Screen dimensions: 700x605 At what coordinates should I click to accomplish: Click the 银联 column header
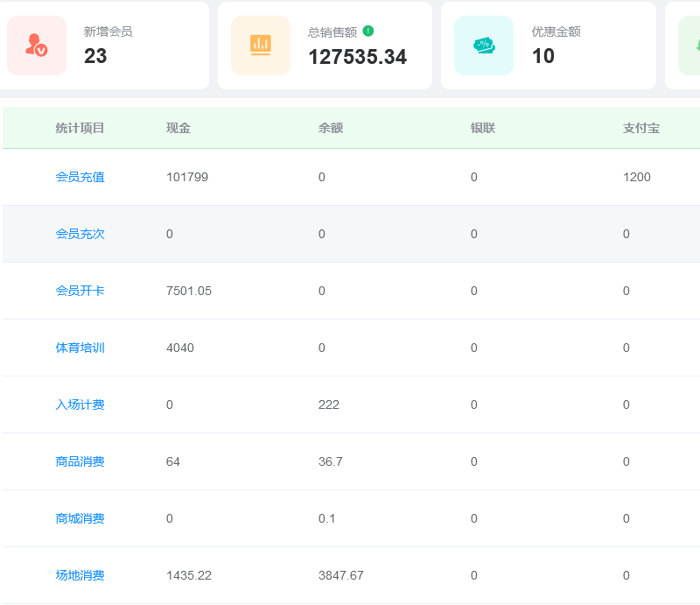coord(483,128)
